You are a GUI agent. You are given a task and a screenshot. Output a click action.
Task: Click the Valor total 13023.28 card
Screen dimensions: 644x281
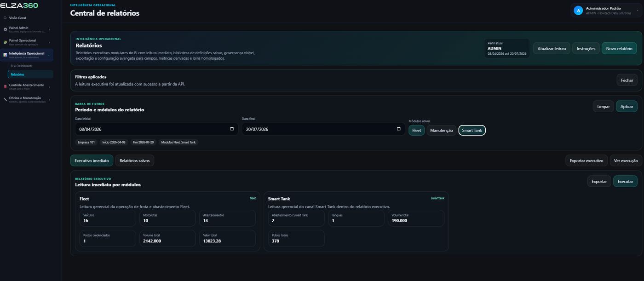pos(227,238)
